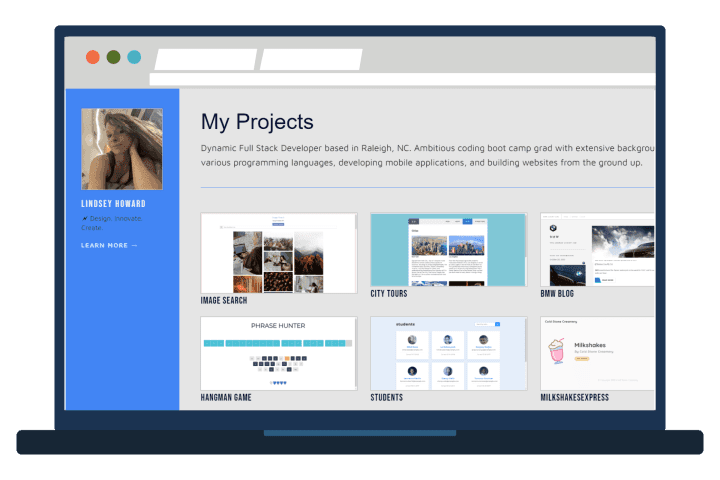Image resolution: width=720 pixels, height=480 pixels.
Task: Click the Students title
Action: pos(387,397)
